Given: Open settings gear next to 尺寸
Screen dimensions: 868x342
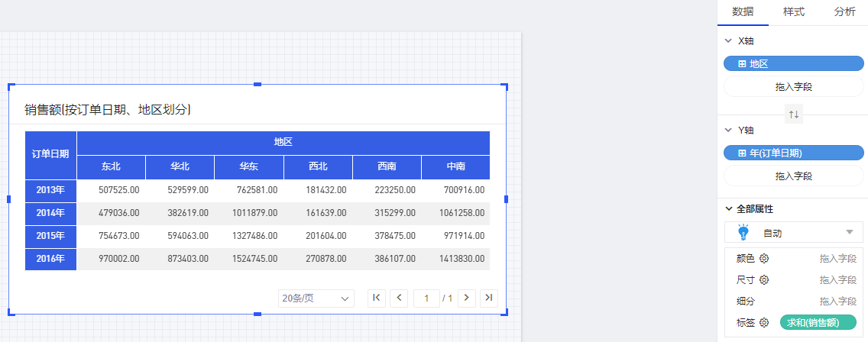Looking at the screenshot, I should [x=763, y=280].
